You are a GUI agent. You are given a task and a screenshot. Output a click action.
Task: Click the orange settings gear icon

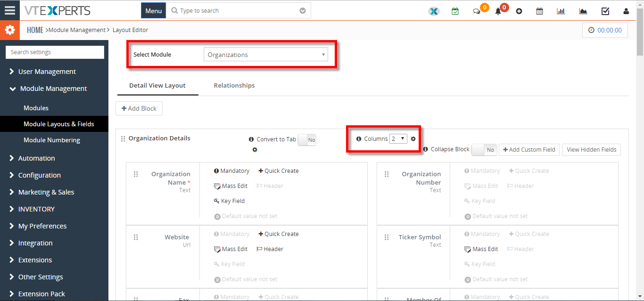tap(9, 30)
